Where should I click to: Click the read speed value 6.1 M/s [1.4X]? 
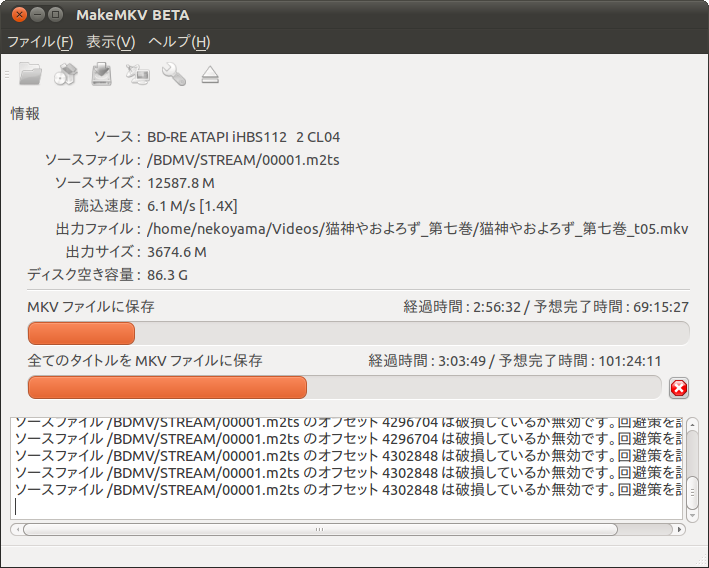coord(192,206)
